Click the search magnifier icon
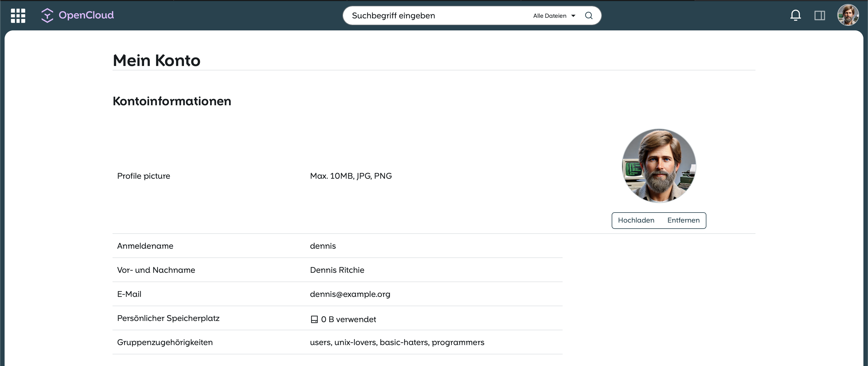 tap(588, 15)
